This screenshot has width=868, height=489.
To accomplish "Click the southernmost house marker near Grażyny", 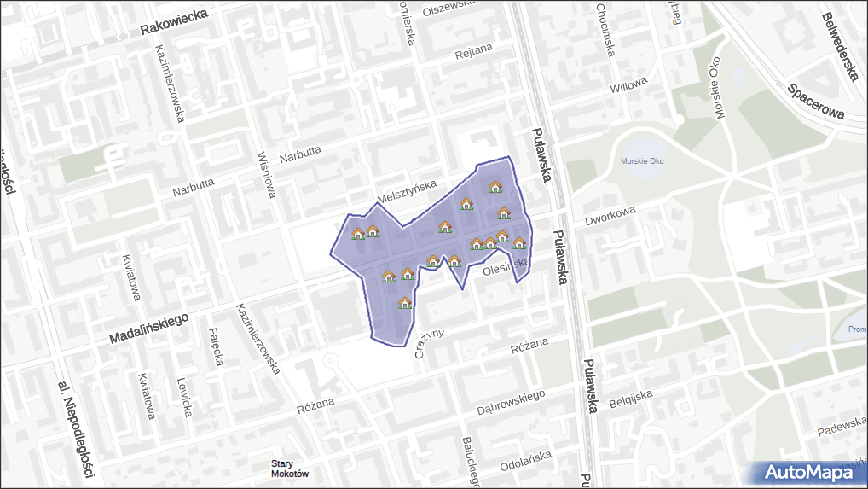I will click(x=405, y=303).
